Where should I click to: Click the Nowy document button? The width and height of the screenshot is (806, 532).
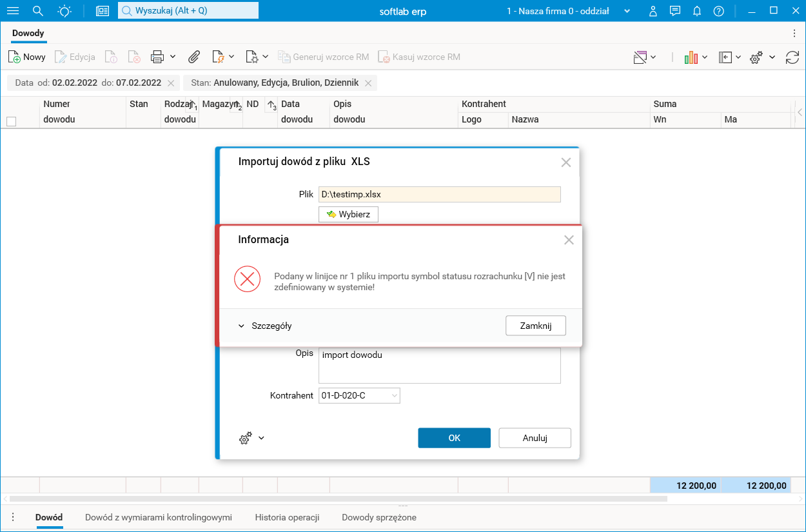(27, 57)
